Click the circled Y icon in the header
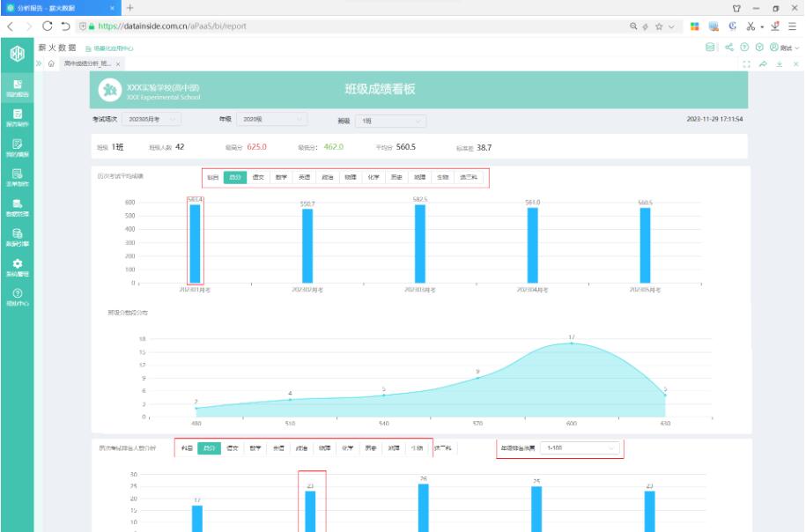806x532 pixels. [x=759, y=48]
